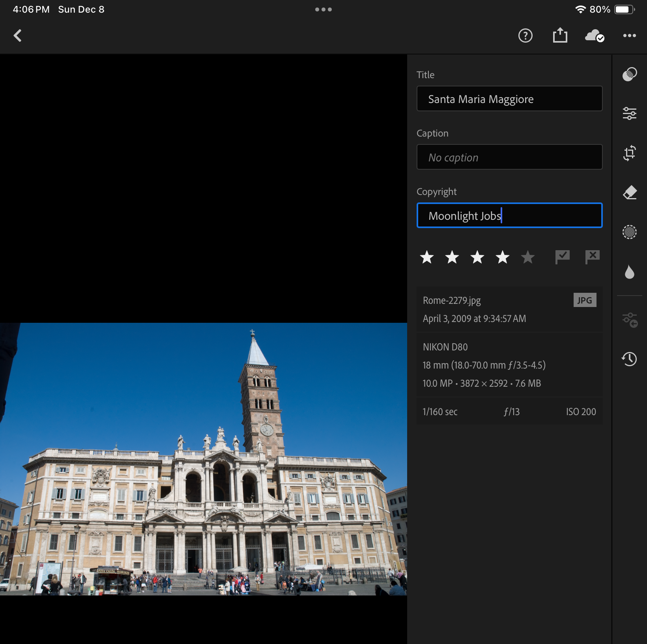647x644 pixels.
Task: Open the Presets overlapping circles tool
Action: pyautogui.click(x=629, y=74)
